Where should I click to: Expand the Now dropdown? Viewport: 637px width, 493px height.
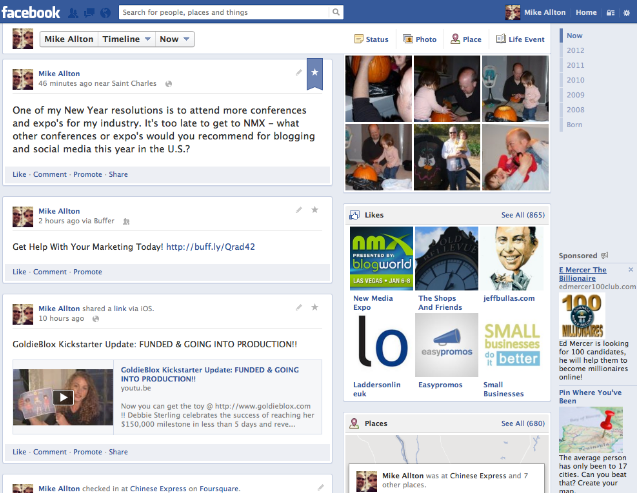click(x=174, y=39)
